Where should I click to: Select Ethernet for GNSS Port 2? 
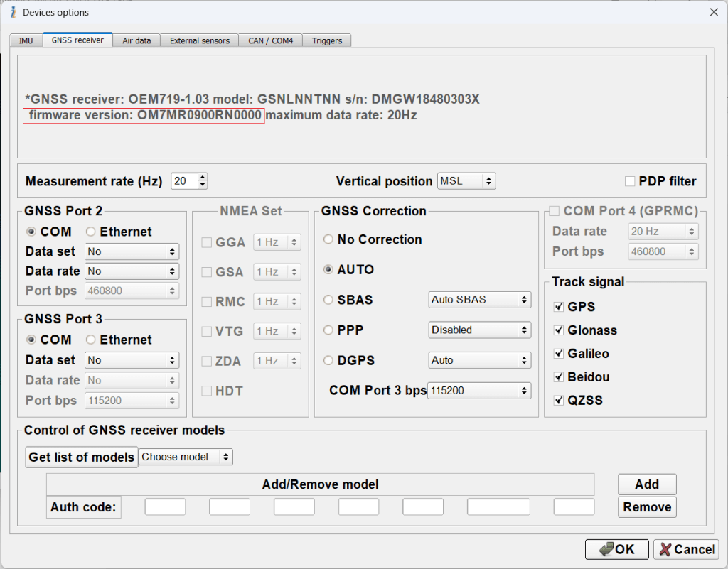(92, 232)
